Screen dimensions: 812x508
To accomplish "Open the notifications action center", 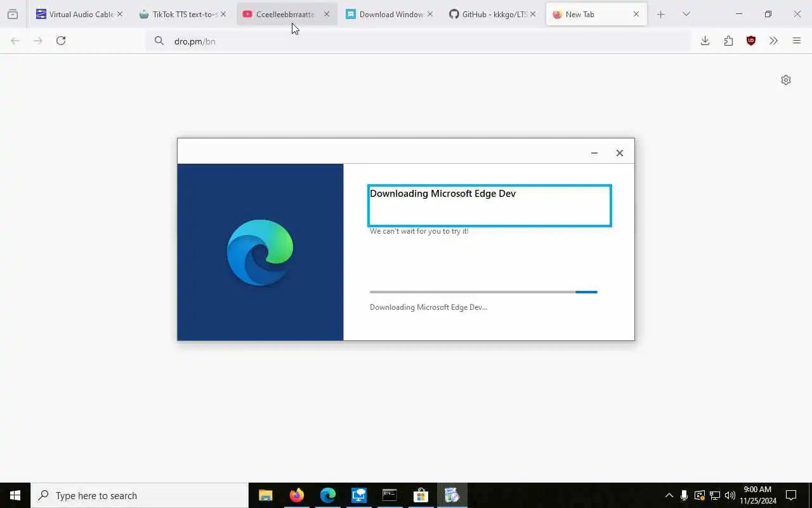I will [791, 495].
